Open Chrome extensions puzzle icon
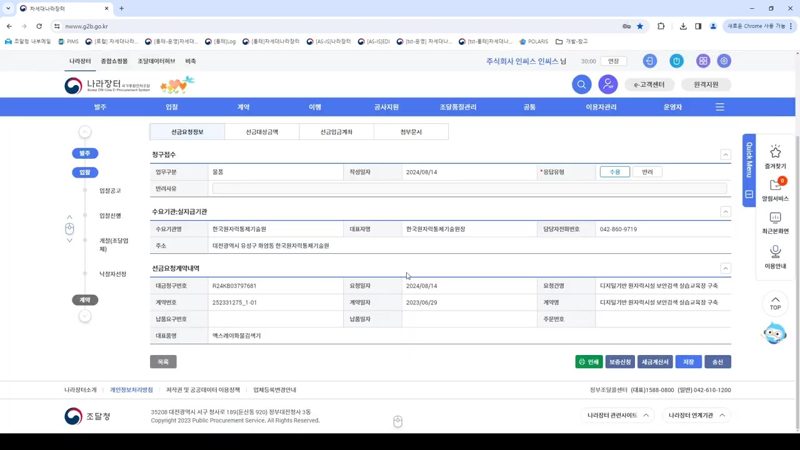800x450 pixels. [x=661, y=26]
